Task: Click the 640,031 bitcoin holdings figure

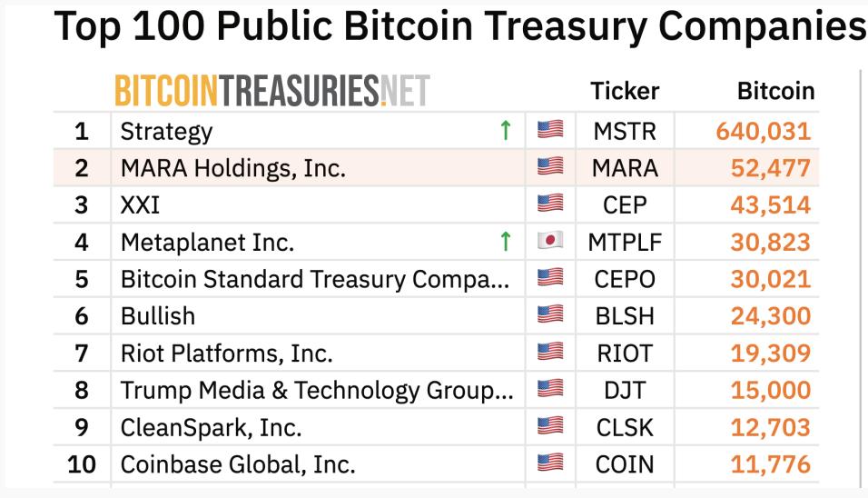Action: (764, 131)
